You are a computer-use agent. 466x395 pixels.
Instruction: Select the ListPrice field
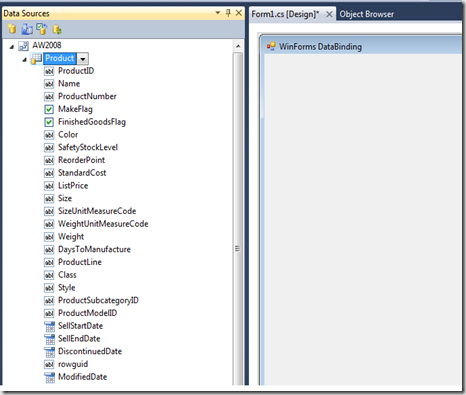tap(73, 186)
